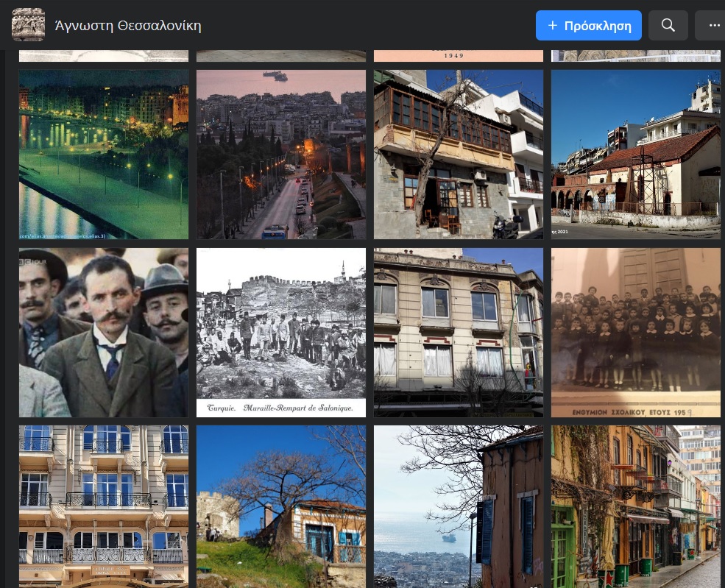
Task: Open the top-left cropped thumbnail in grid
Action: pos(104,56)
